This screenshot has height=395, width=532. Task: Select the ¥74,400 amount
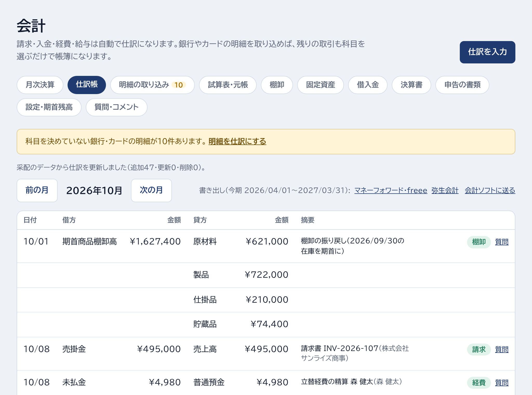269,324
